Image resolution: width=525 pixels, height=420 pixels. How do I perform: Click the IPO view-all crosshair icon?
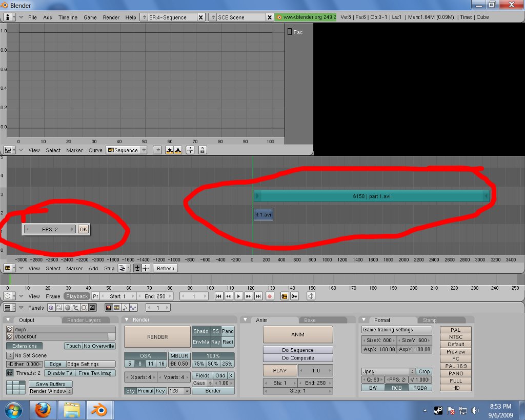click(x=190, y=150)
